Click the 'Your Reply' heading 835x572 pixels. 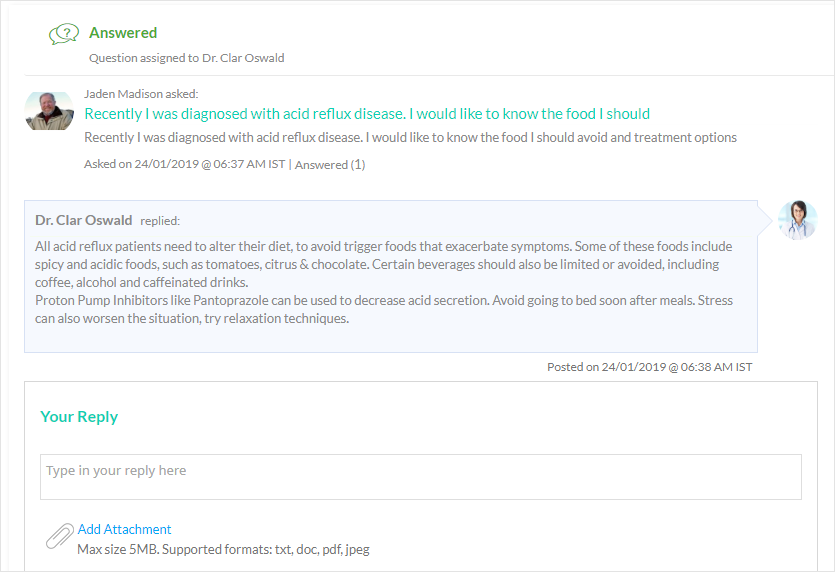tap(79, 416)
